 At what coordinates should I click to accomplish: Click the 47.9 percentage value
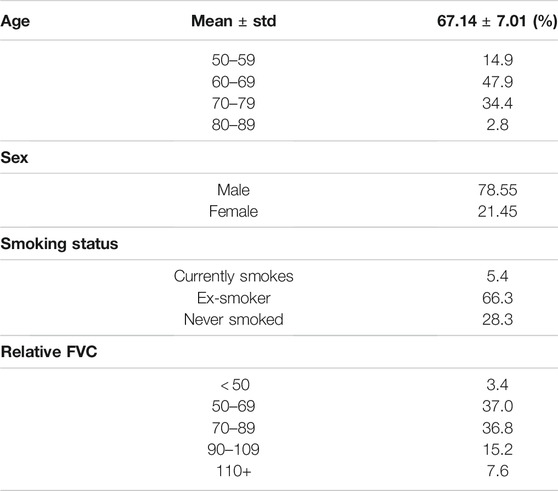click(x=498, y=82)
